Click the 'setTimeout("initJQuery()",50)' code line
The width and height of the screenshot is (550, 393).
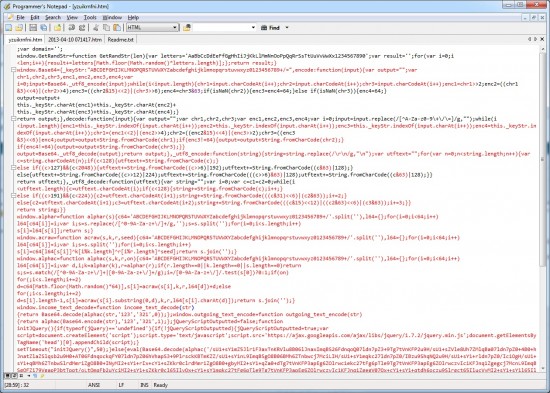(x=276, y=349)
